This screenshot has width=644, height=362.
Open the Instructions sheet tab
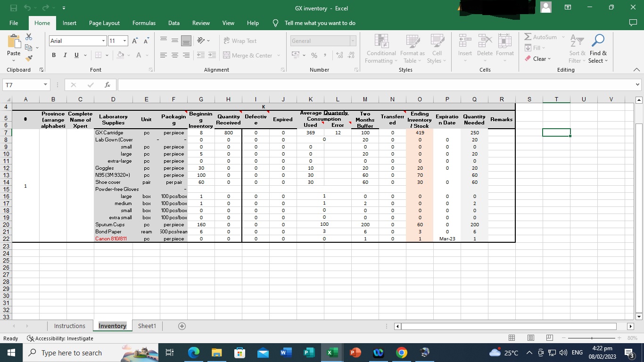70,326
